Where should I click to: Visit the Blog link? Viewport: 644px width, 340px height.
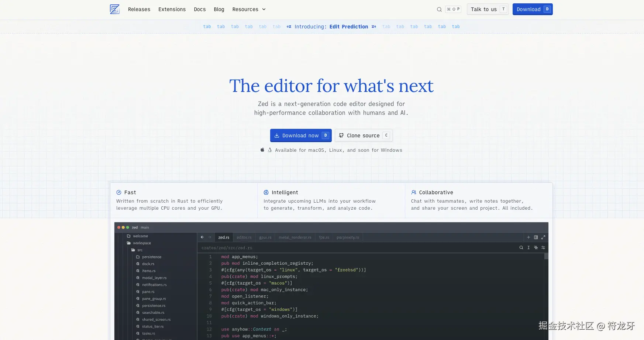click(219, 10)
